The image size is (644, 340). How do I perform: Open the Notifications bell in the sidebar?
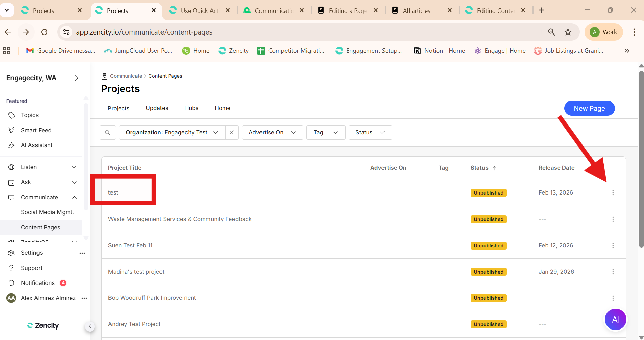pyautogui.click(x=11, y=283)
